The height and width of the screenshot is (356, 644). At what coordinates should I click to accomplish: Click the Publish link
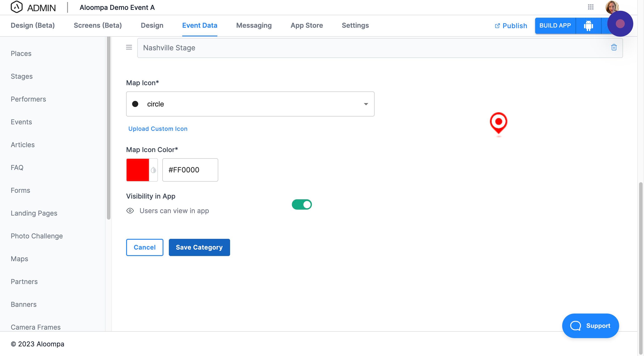511,25
